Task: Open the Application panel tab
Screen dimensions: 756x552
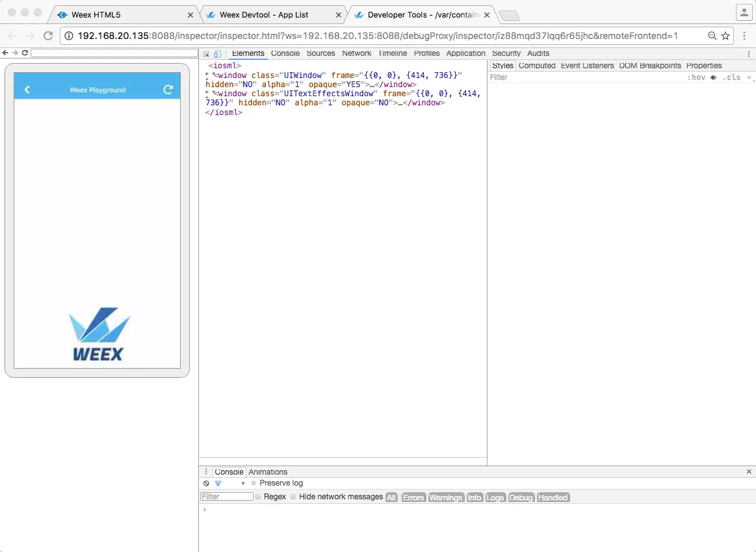Action: point(465,53)
